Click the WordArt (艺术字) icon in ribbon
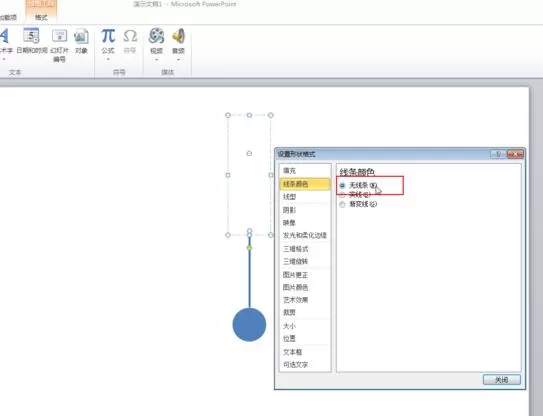This screenshot has width=543, height=416. (x=4, y=36)
